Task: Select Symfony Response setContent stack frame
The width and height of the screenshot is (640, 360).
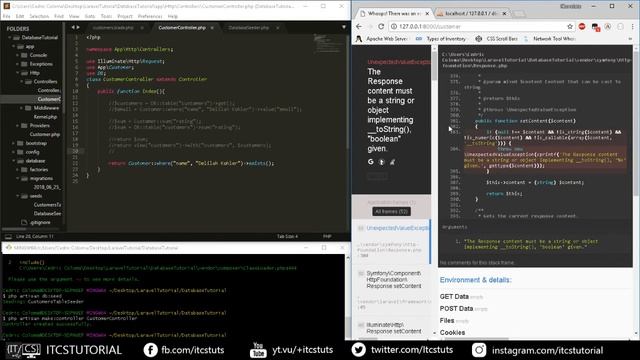Action: (x=391, y=290)
